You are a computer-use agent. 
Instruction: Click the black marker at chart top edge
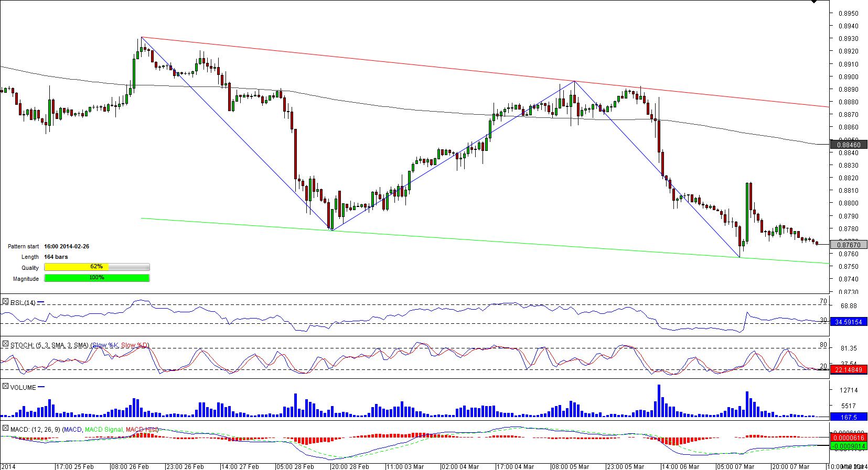click(x=814, y=2)
